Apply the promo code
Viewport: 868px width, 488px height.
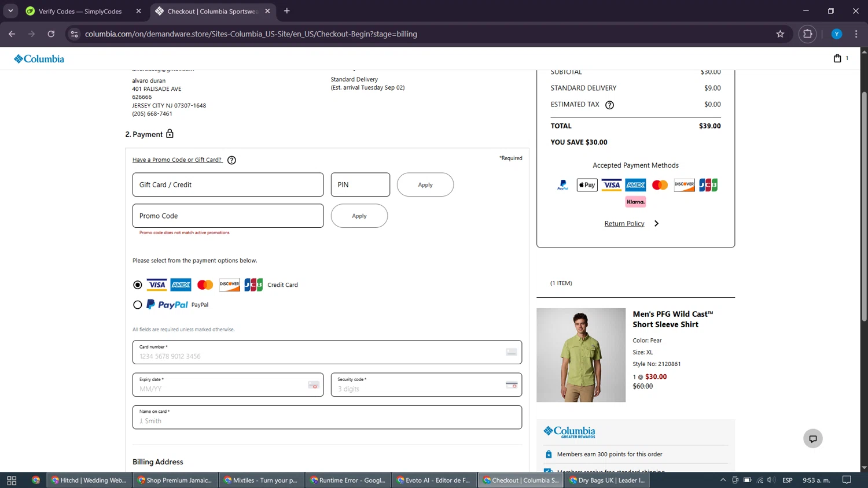coord(359,216)
